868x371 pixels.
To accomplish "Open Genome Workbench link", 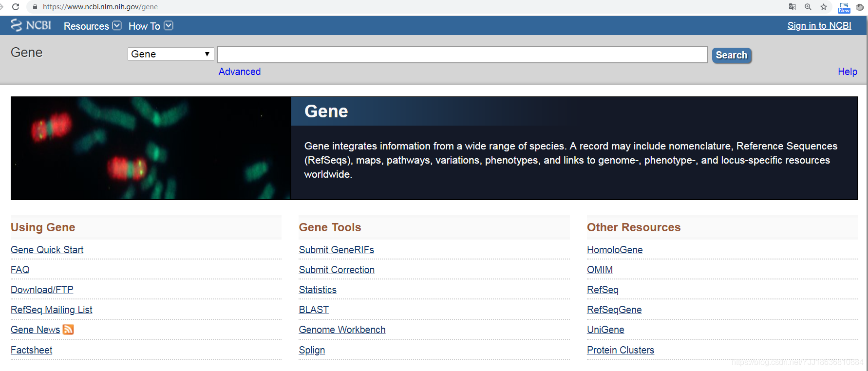I will click(x=342, y=330).
